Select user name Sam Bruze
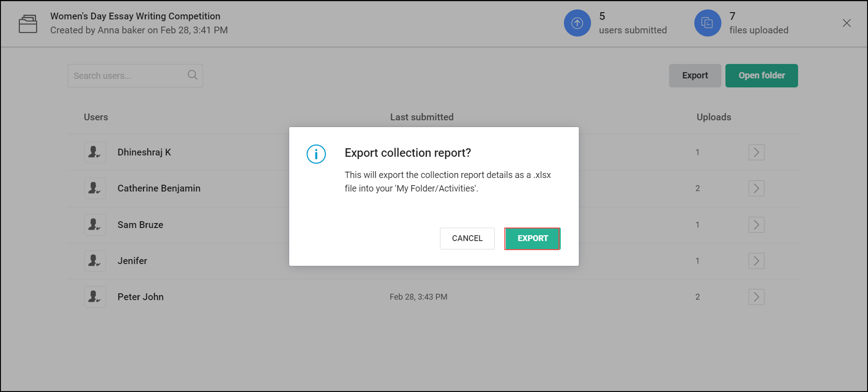The image size is (868, 392). tap(140, 225)
